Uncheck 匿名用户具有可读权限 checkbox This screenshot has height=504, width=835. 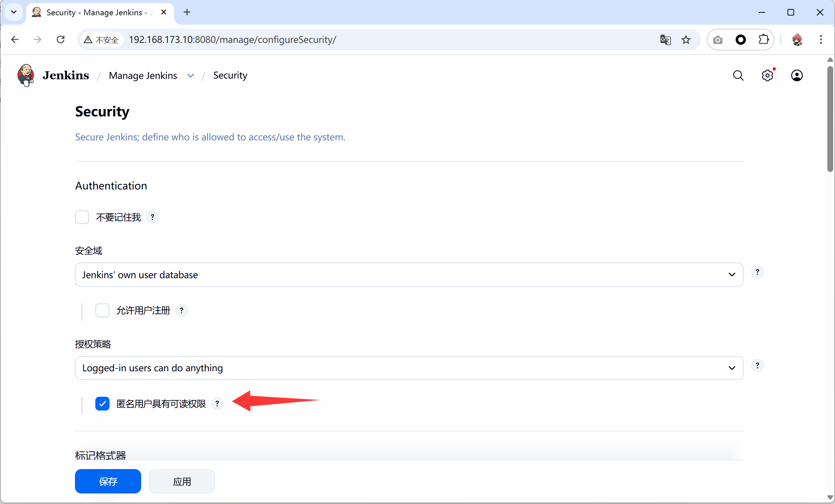tap(102, 404)
